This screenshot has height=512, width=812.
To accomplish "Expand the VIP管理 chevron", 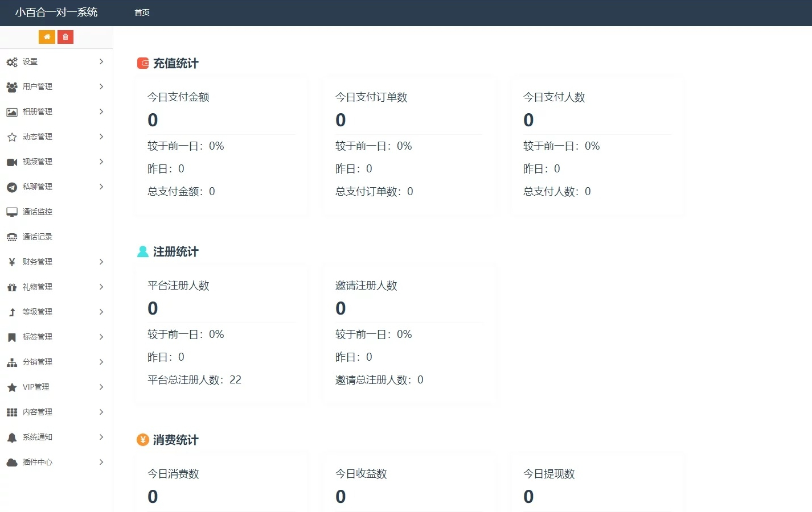I will [x=101, y=387].
